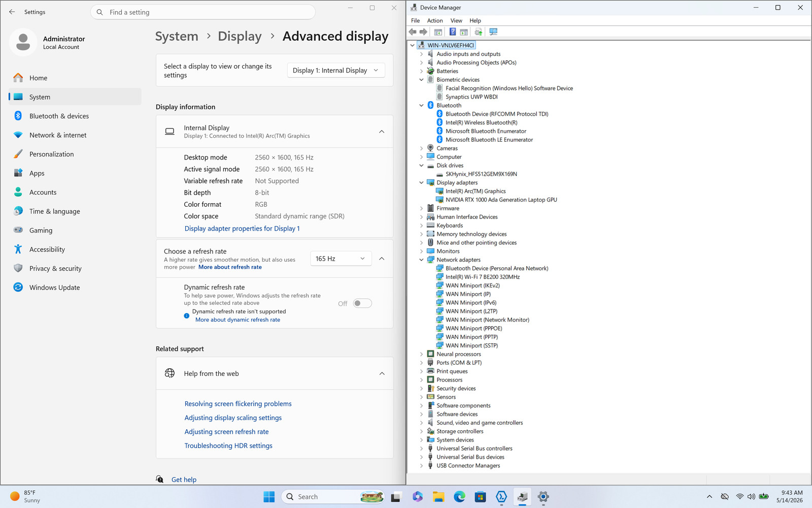Click the Show/Hide Action Pane toolbar icon
This screenshot has width=812, height=508.
(464, 32)
